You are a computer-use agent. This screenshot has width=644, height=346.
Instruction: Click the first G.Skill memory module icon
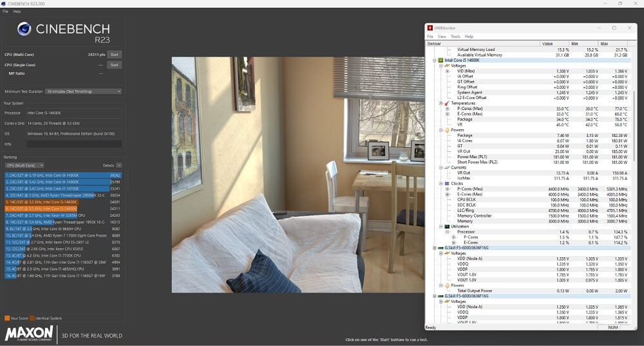pyautogui.click(x=440, y=248)
